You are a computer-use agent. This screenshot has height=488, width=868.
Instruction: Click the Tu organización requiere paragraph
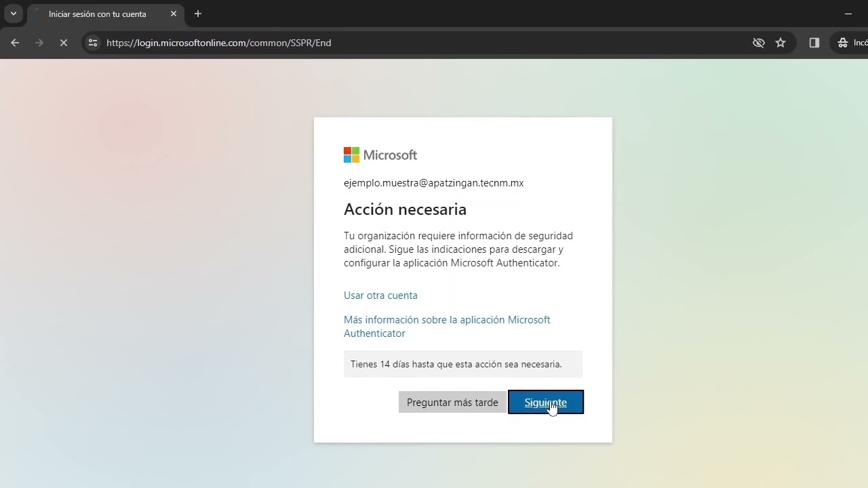(x=458, y=249)
